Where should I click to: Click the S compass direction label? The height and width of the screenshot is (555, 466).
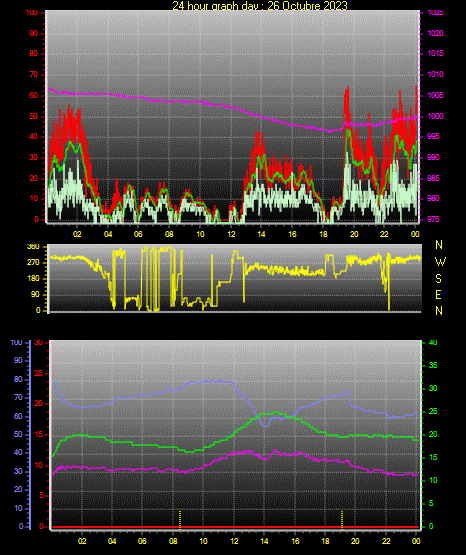point(438,279)
